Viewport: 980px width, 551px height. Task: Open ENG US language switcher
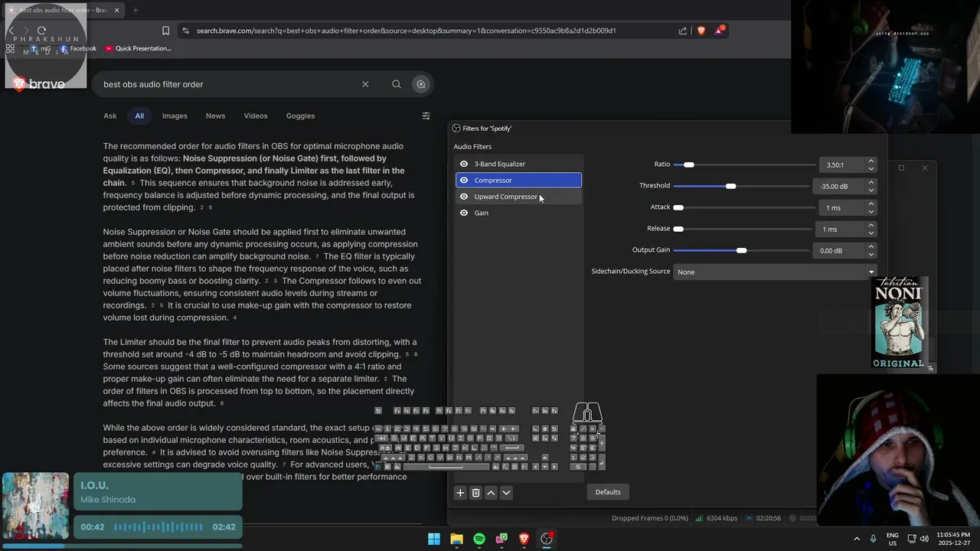click(893, 539)
